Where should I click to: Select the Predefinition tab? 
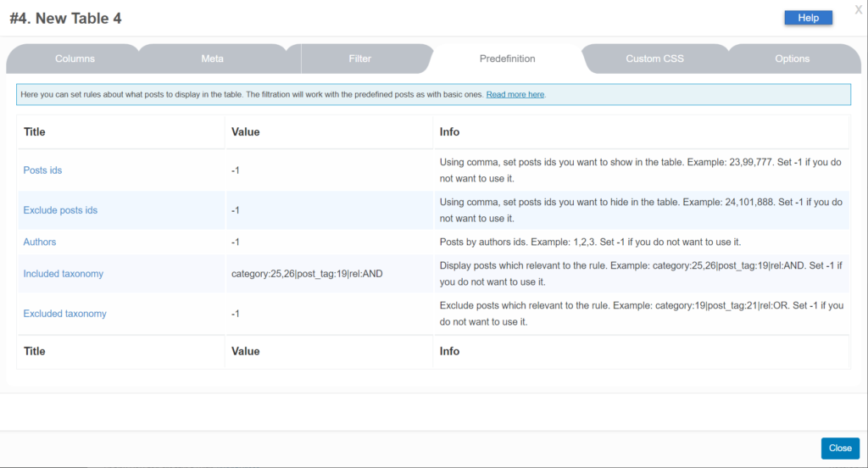pyautogui.click(x=507, y=59)
